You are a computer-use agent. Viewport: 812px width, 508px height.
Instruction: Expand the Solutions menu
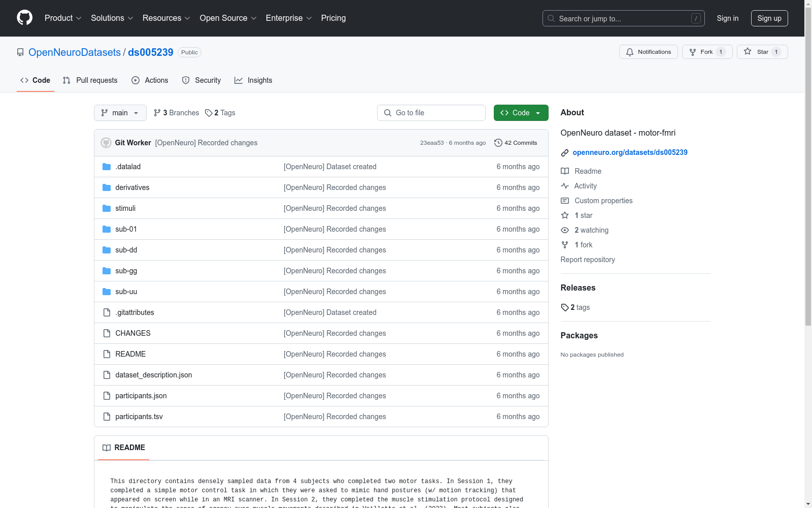pos(112,18)
